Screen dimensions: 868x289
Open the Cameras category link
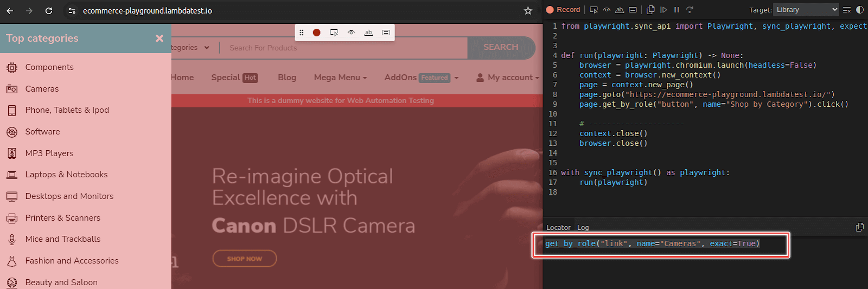pos(42,89)
